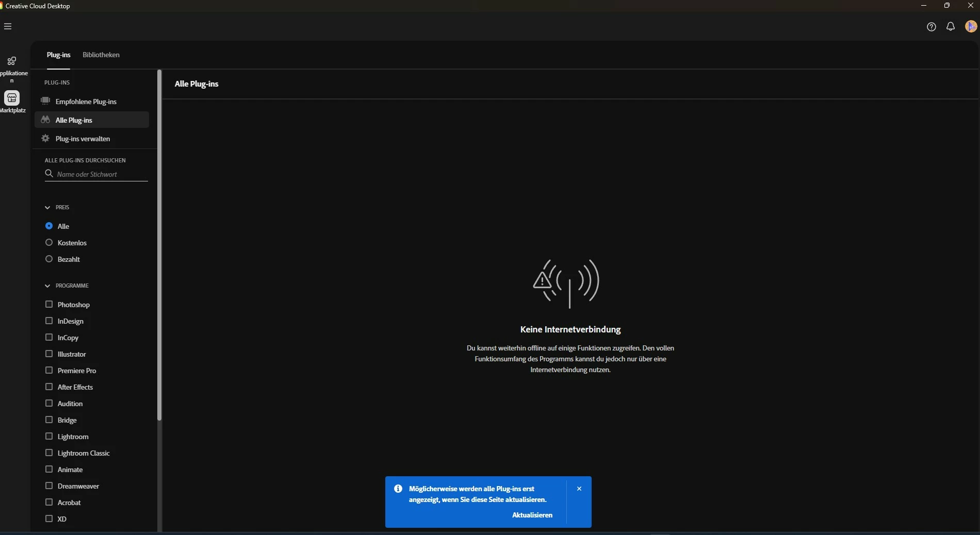Open the hamburger menu
This screenshot has height=535, width=980.
(x=8, y=26)
